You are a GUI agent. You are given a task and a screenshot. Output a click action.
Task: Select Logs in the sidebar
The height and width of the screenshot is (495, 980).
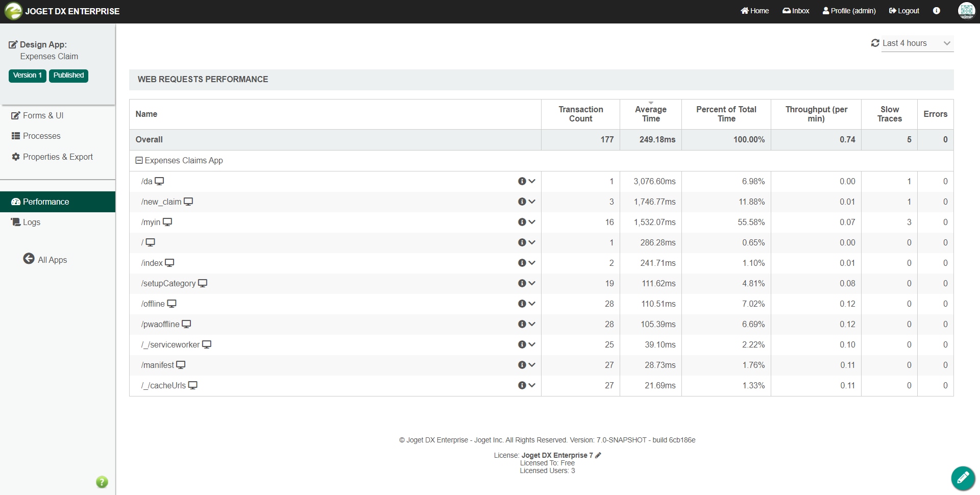[x=31, y=222]
